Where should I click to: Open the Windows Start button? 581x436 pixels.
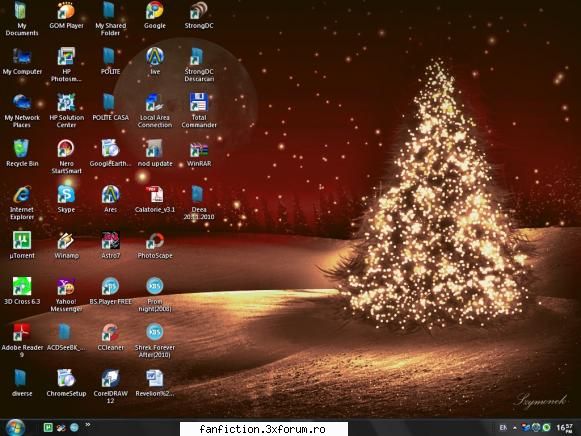[15, 427]
